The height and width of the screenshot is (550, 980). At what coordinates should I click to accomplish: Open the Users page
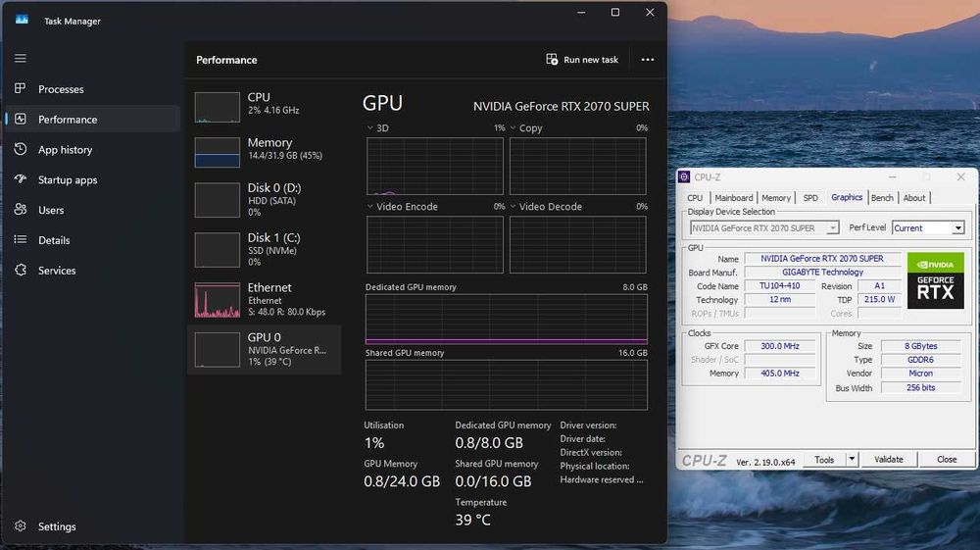click(x=92, y=210)
